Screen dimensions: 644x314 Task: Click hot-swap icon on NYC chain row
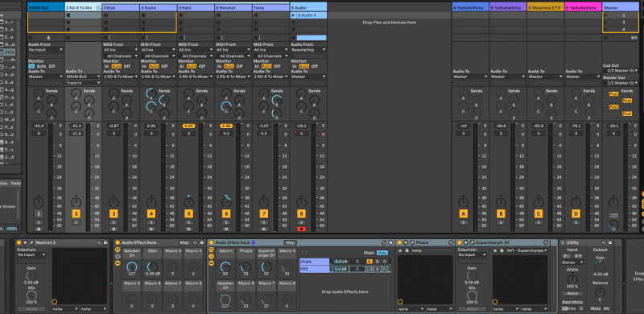pyautogui.click(x=385, y=269)
